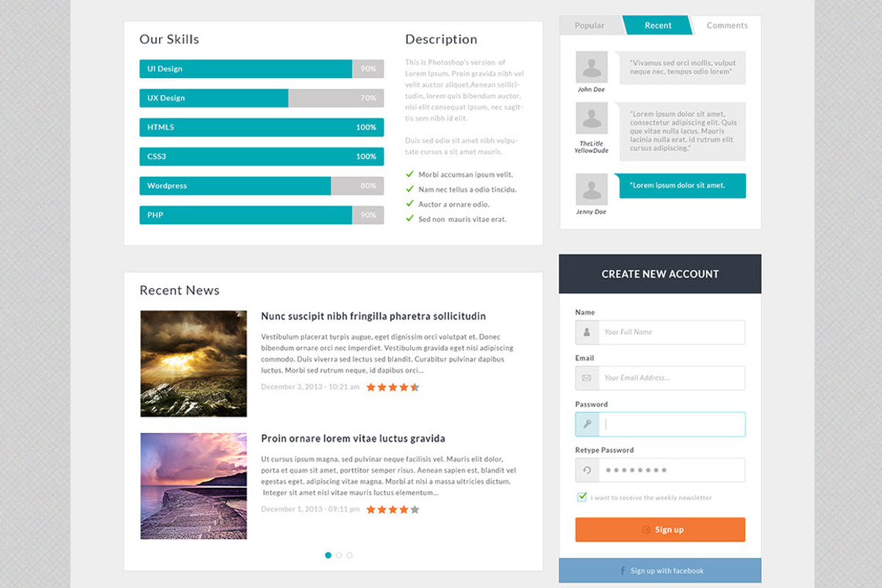Click the star rating of the December 1 article
Viewport: 882px width, 588px height.
[x=392, y=509]
